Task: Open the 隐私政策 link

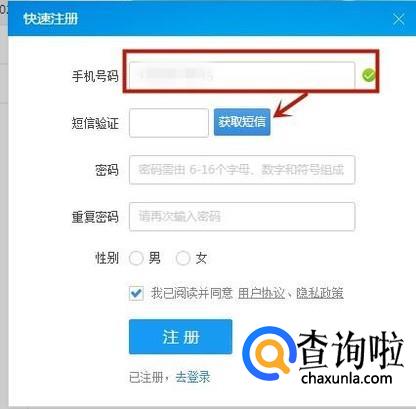Action: (320, 293)
